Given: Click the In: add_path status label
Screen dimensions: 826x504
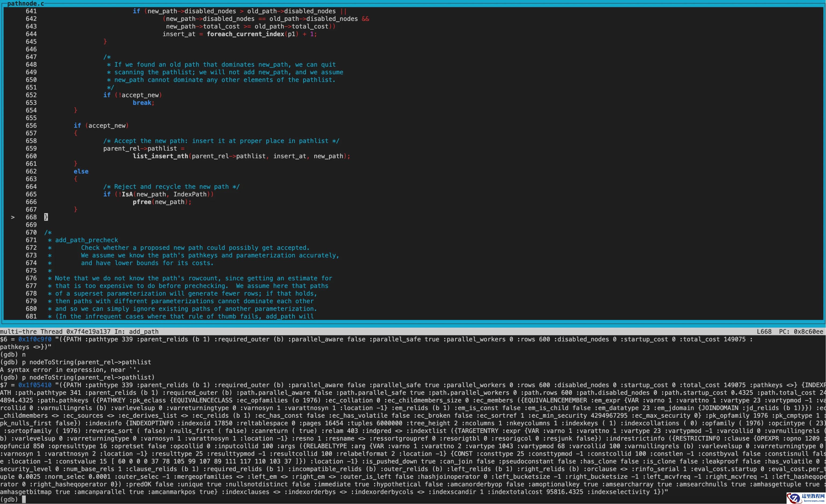Looking at the screenshot, I should tap(137, 331).
